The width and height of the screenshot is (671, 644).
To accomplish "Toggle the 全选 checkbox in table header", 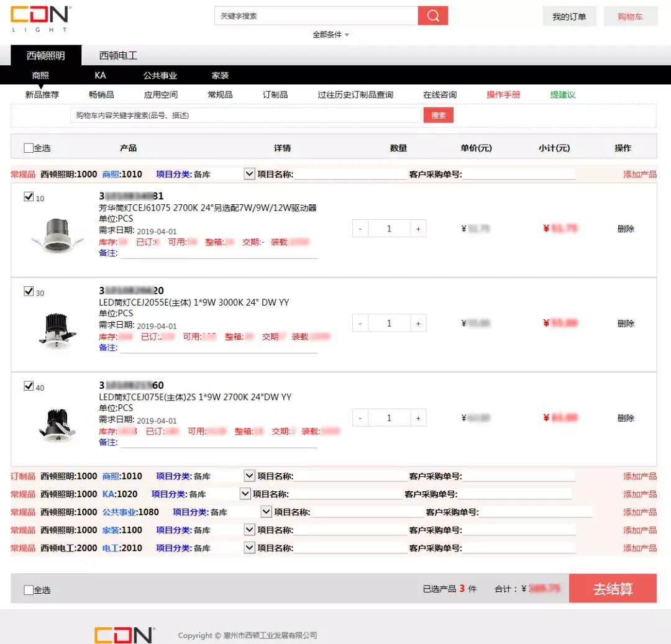I will click(29, 148).
